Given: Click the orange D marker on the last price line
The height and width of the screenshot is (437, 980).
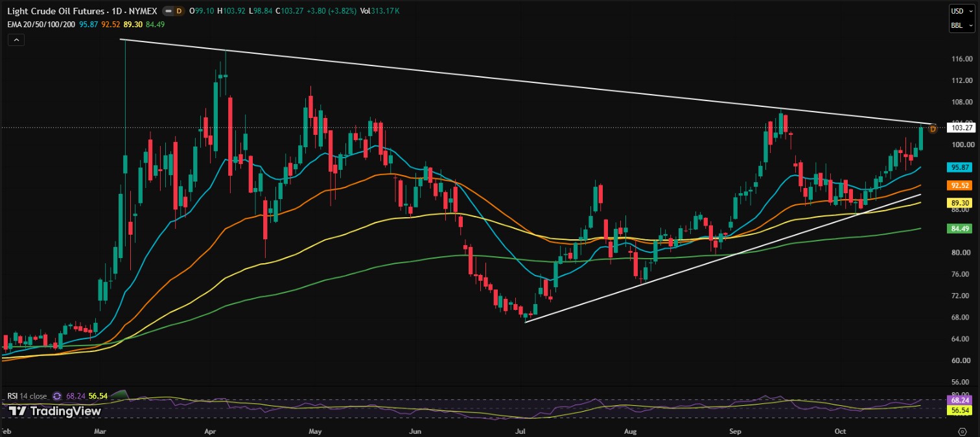Looking at the screenshot, I should [x=933, y=128].
